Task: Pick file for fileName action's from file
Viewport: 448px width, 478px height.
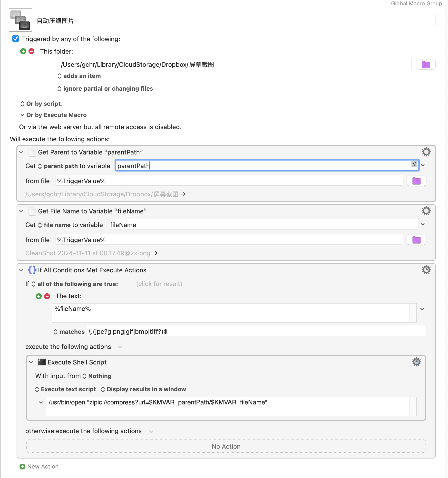Action: (x=416, y=240)
